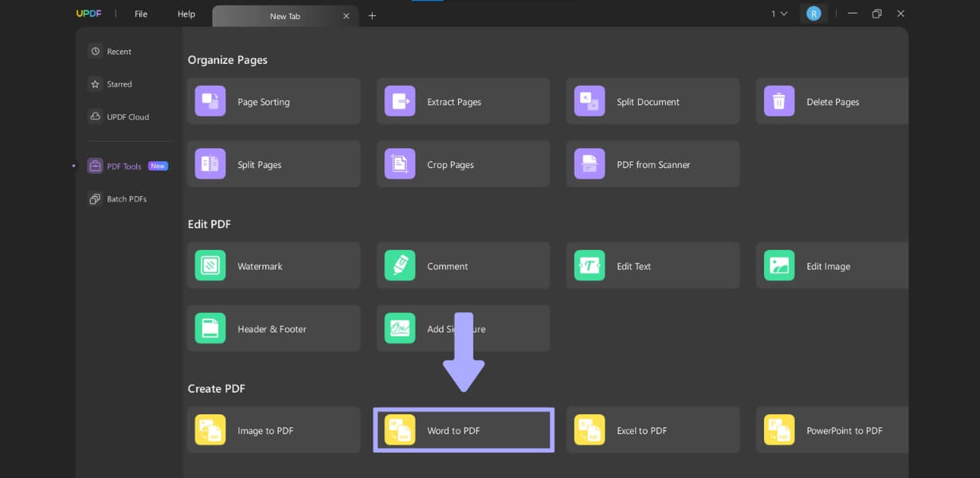Click the Edit Image icon
This screenshot has width=980, height=478.
(x=779, y=265)
